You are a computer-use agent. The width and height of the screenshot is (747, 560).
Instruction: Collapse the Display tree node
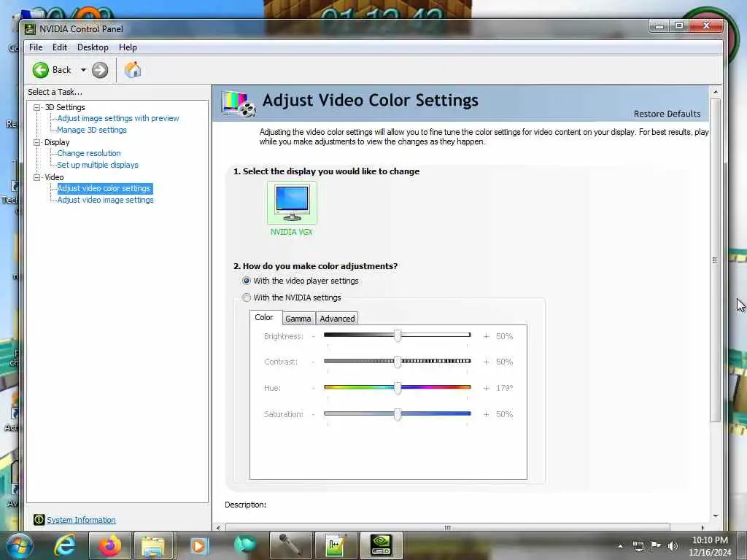[36, 142]
